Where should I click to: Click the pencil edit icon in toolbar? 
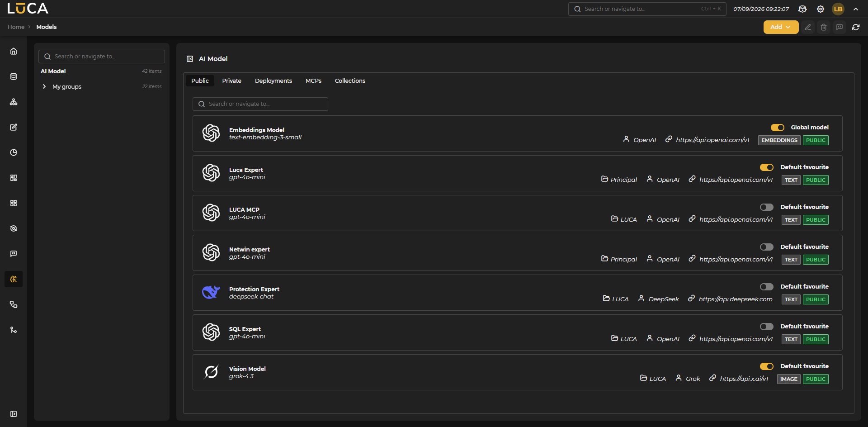point(808,27)
